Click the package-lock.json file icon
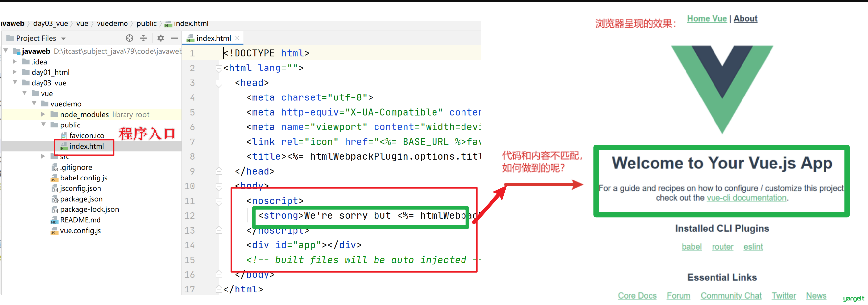 [x=55, y=209]
